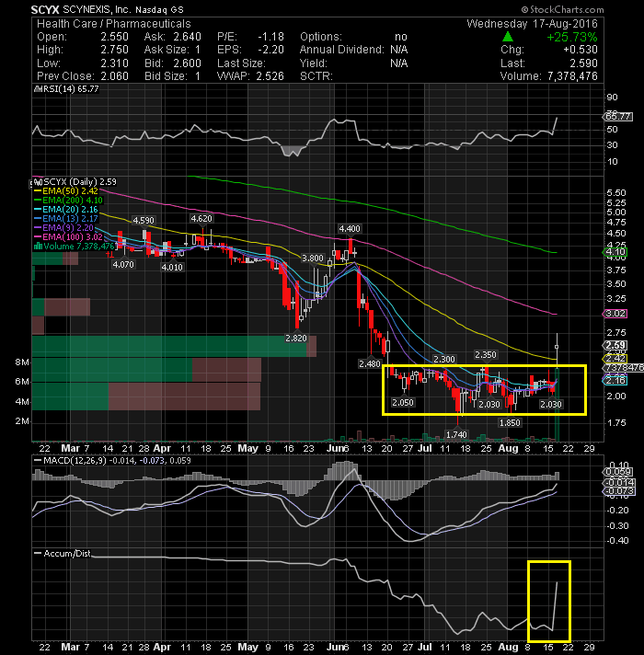The image size is (644, 655).
Task: Click the 7378476 volume tag on right axis
Action: 623,368
